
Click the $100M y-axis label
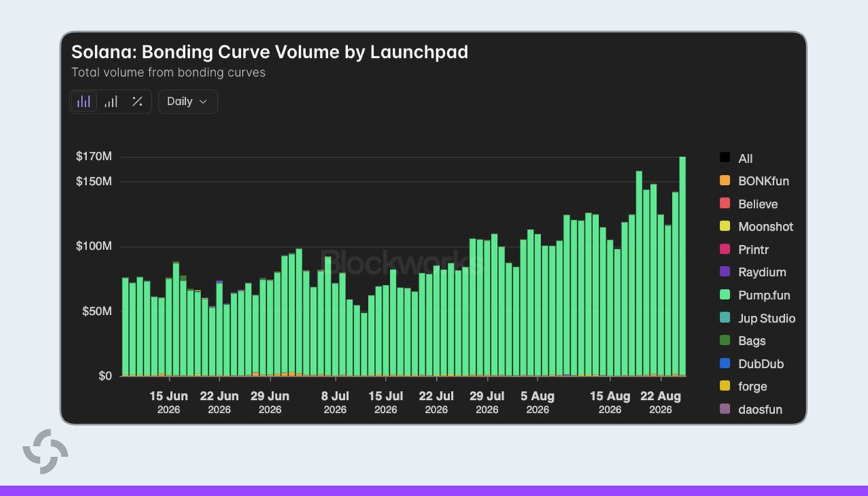click(94, 247)
